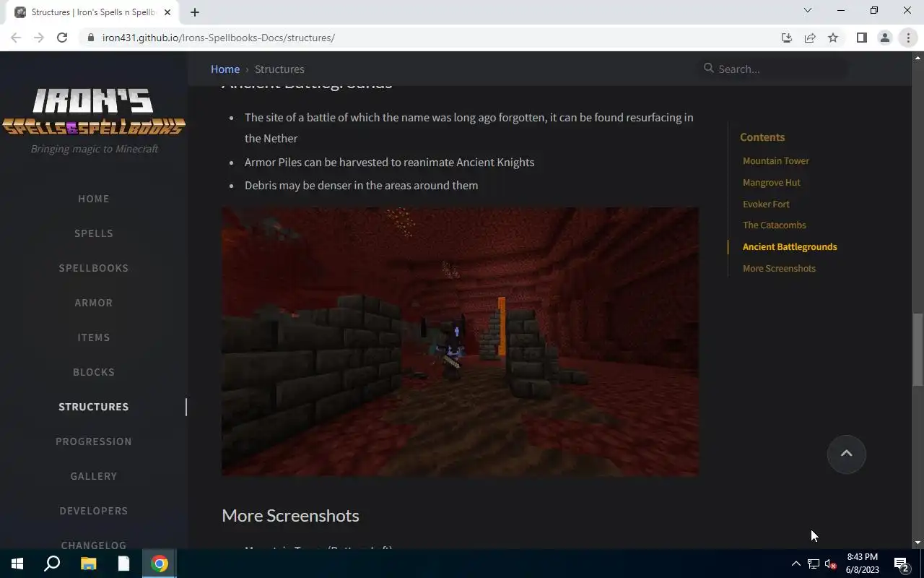Open ARMOR sidebar page
Viewport: 924px width, 578px height.
(x=94, y=303)
